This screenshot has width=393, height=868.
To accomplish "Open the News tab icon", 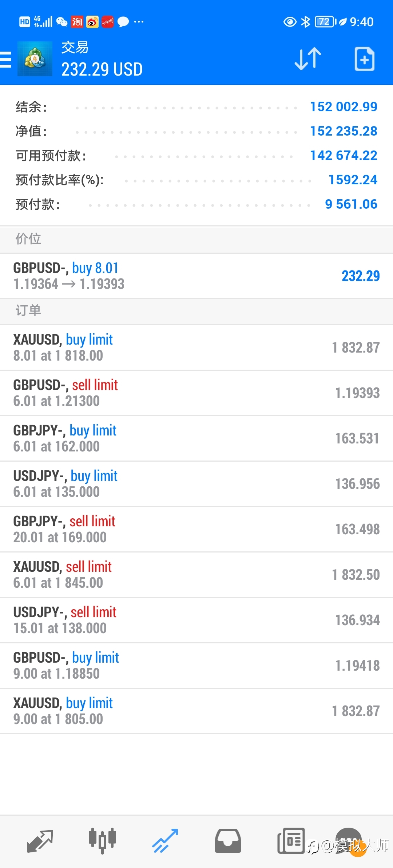I will [291, 841].
